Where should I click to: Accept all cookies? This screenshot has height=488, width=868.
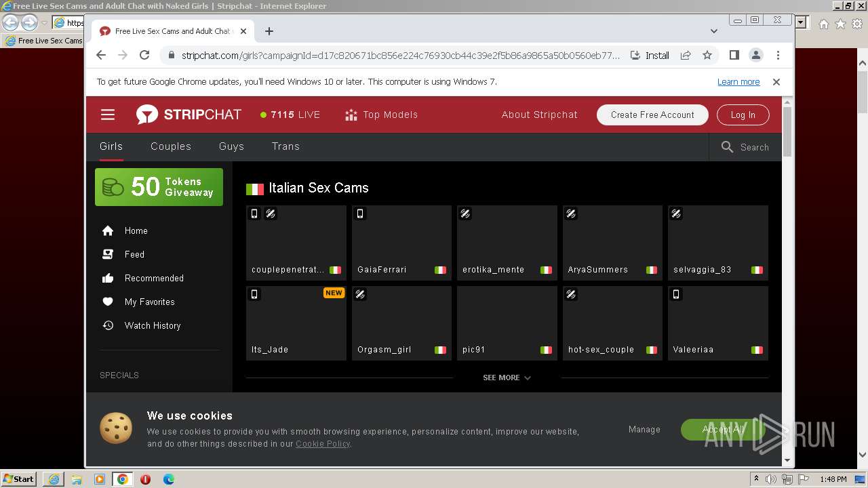pos(724,430)
